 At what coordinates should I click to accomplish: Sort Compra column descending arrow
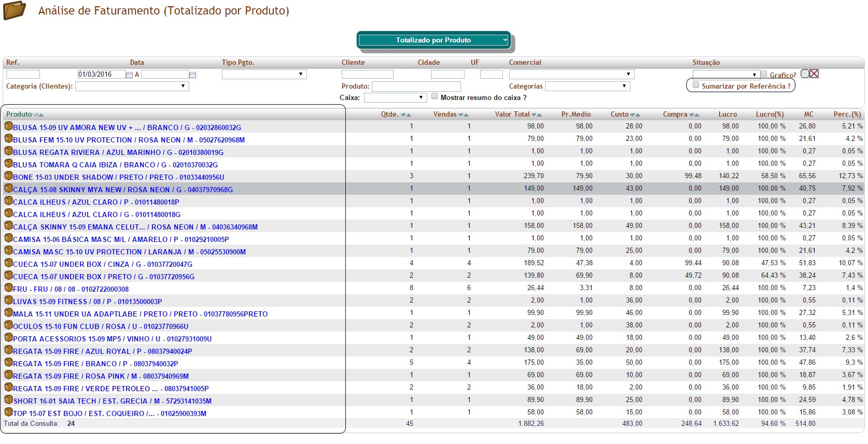pyautogui.click(x=691, y=115)
